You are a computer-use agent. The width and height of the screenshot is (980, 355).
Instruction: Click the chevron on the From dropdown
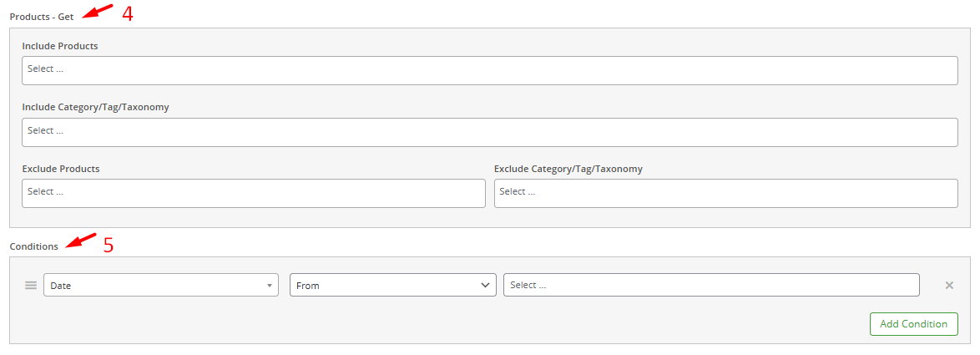tap(486, 285)
